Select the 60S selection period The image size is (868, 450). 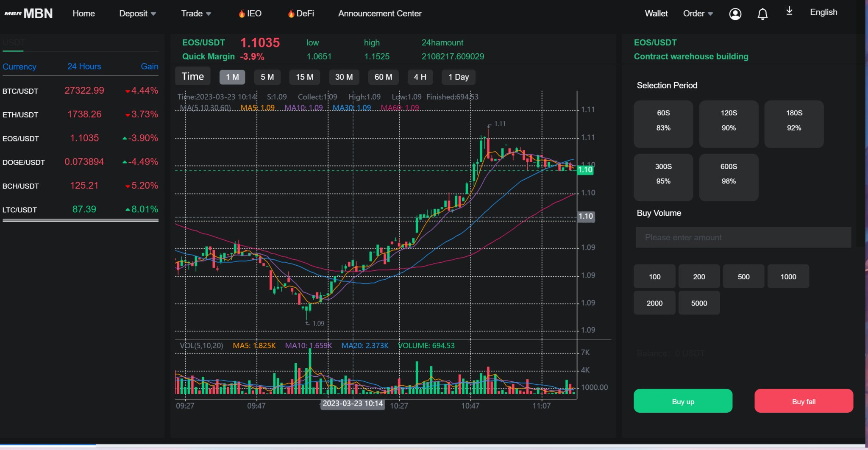coord(663,124)
